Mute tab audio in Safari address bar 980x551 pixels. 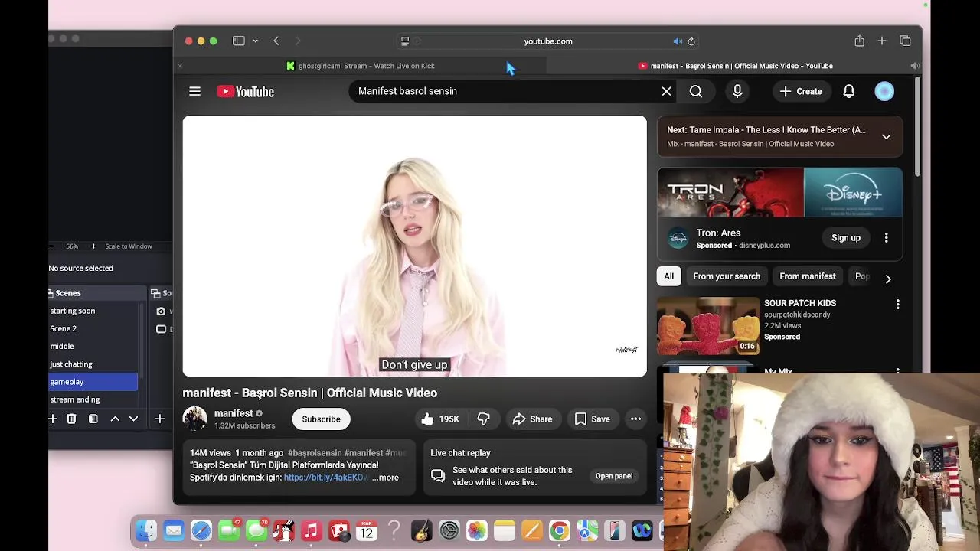coord(678,41)
